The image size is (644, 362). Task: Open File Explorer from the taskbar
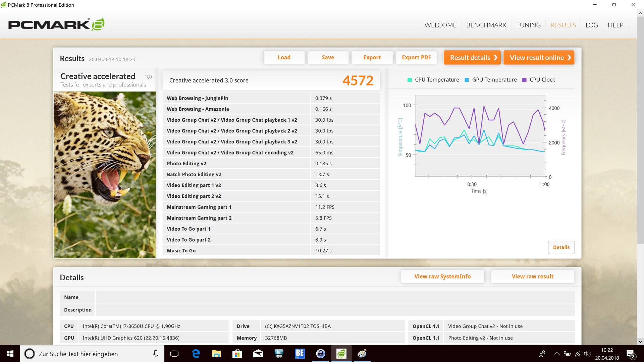[217, 354]
